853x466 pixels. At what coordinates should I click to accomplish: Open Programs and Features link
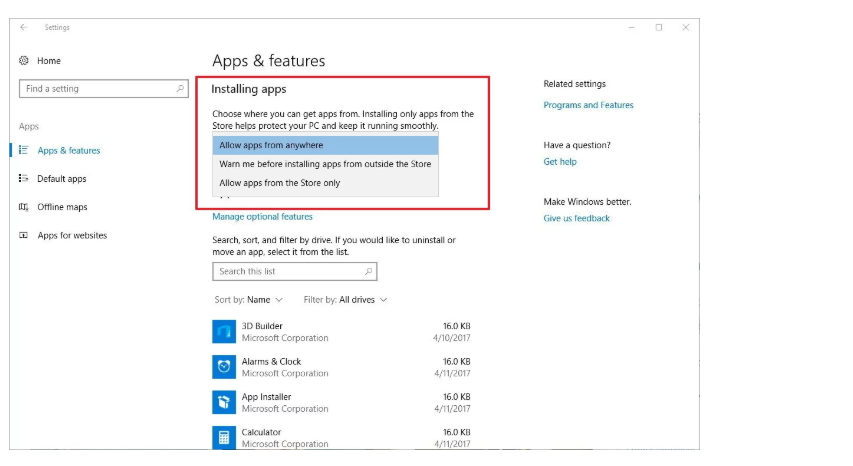[588, 105]
